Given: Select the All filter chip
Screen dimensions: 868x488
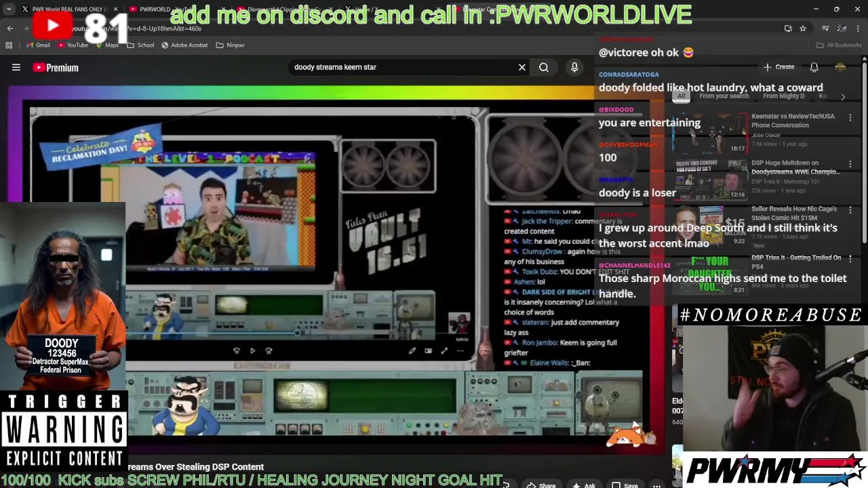Looking at the screenshot, I should 681,96.
